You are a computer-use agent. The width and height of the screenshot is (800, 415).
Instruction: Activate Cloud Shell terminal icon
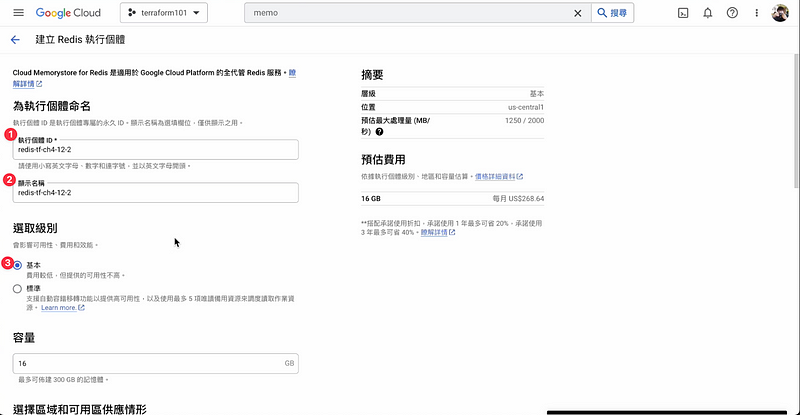click(683, 13)
